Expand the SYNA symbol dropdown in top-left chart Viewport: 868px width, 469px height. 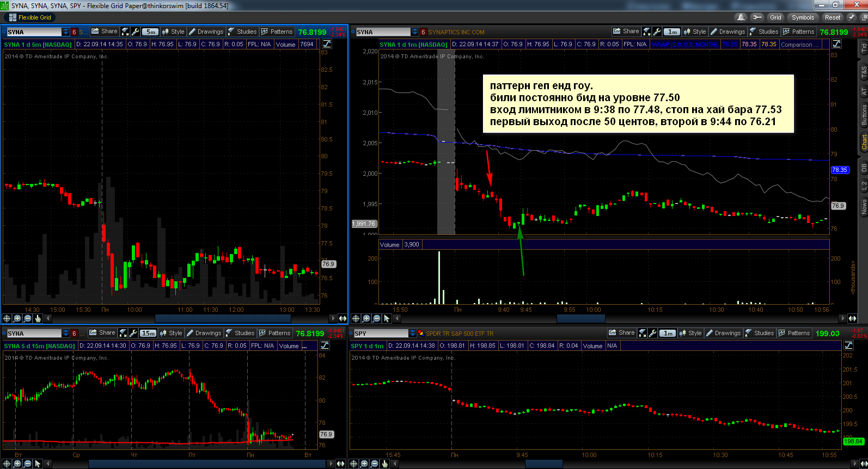66,32
